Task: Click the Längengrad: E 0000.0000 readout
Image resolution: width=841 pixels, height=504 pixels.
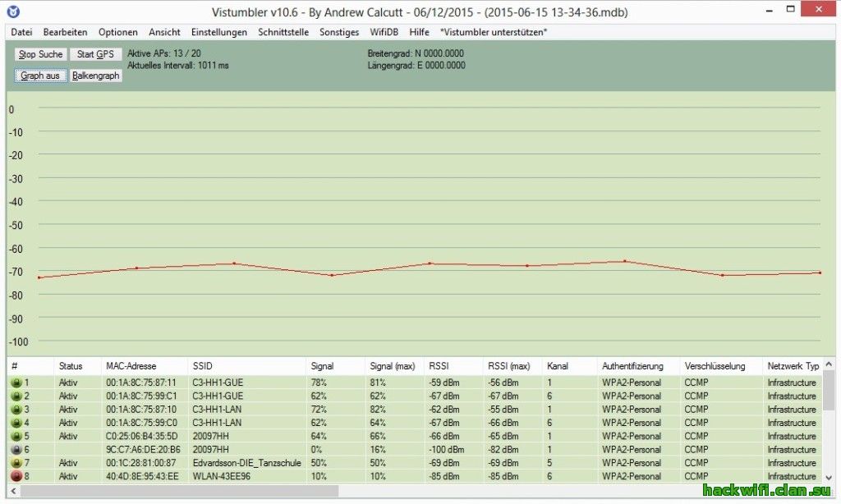Action: (x=416, y=66)
